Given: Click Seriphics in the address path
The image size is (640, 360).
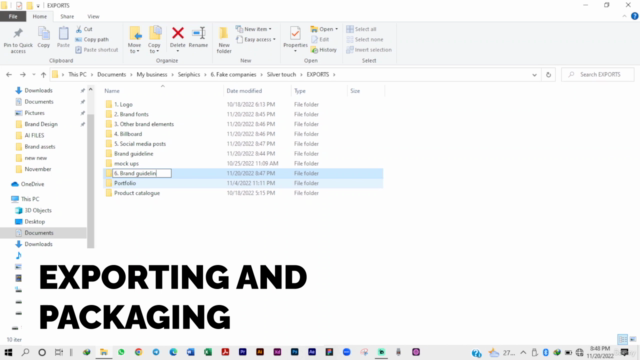Looking at the screenshot, I should tap(189, 74).
